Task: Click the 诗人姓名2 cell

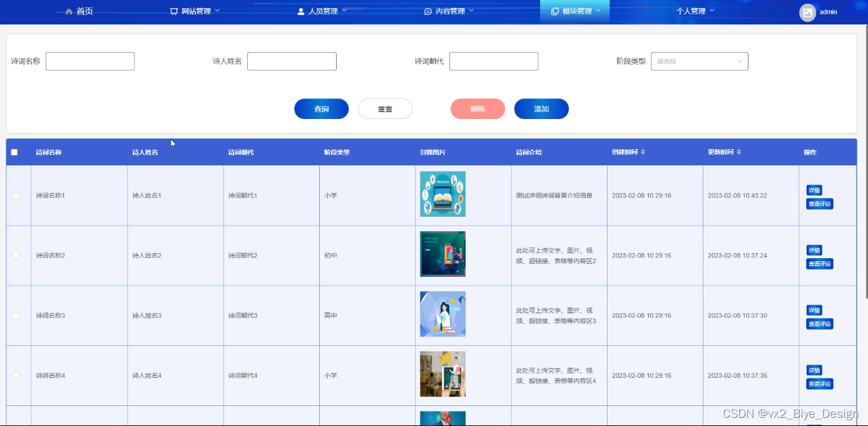Action: point(147,256)
